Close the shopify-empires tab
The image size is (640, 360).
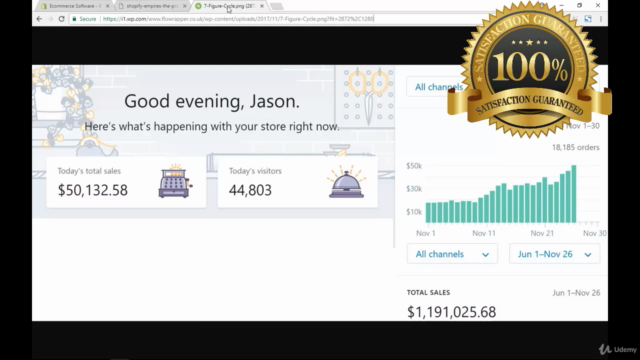pyautogui.click(x=184, y=6)
